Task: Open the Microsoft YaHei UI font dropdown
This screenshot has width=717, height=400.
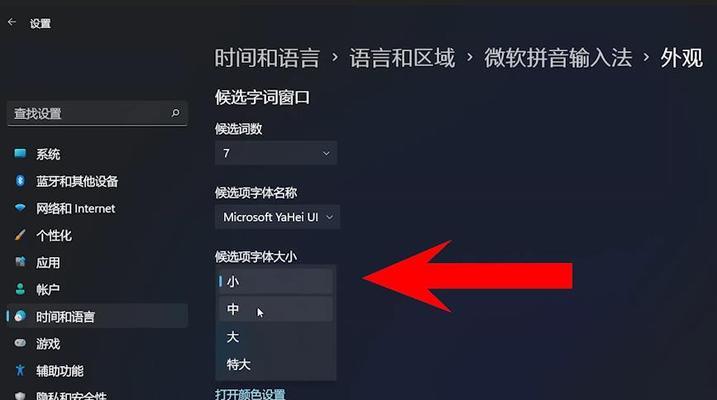Action: tap(277, 217)
